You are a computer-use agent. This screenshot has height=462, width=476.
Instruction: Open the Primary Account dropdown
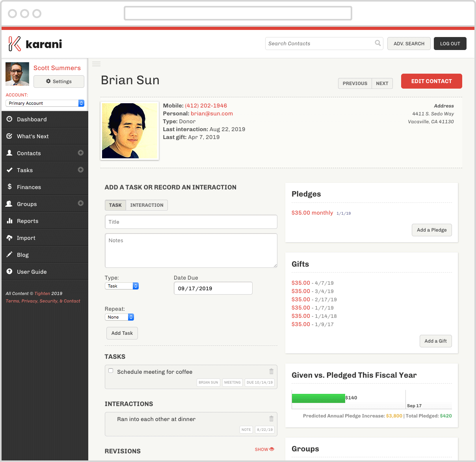pos(45,104)
